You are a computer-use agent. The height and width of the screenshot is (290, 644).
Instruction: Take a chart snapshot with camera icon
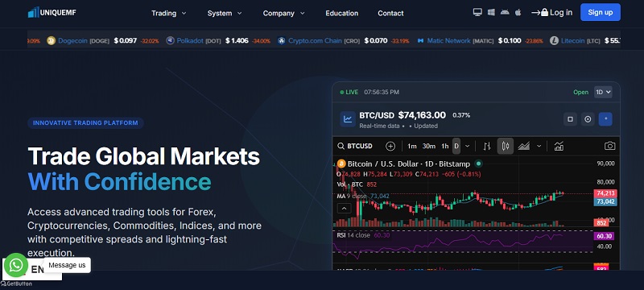pyautogui.click(x=610, y=147)
